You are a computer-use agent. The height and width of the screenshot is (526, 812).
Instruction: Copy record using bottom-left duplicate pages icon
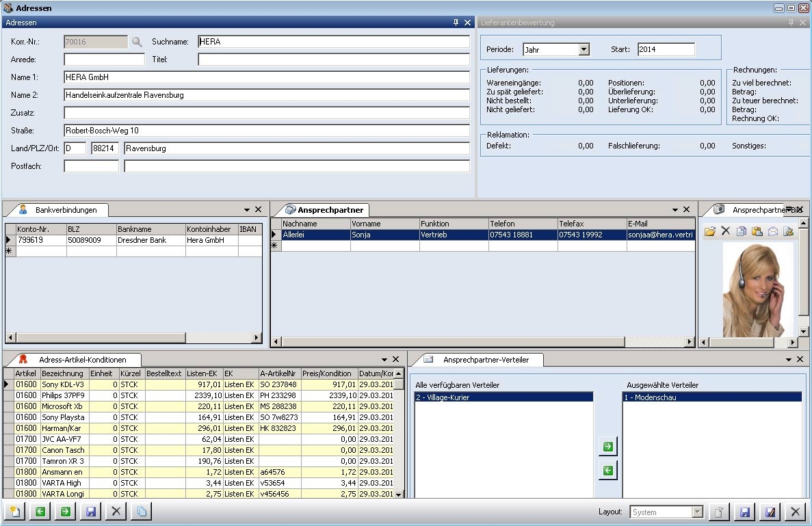click(142, 512)
